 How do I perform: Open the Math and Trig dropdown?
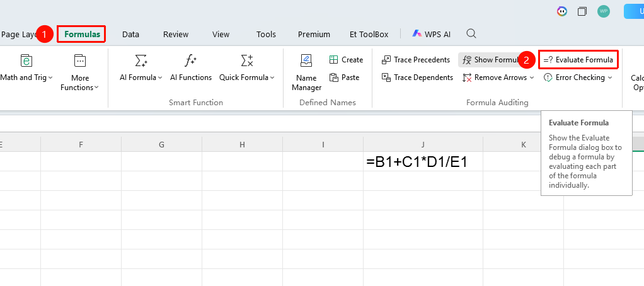click(26, 77)
